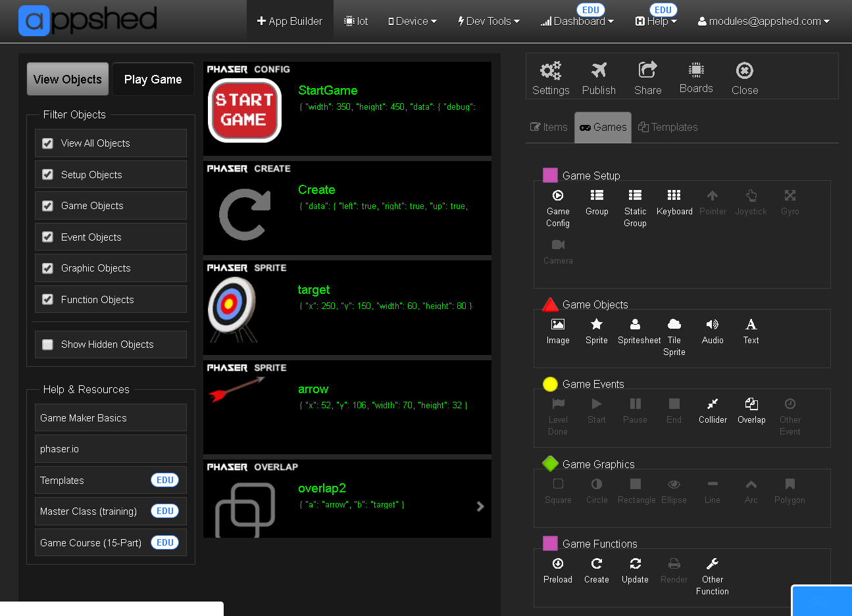
Task: Select the StartGame config object
Action: (347, 108)
